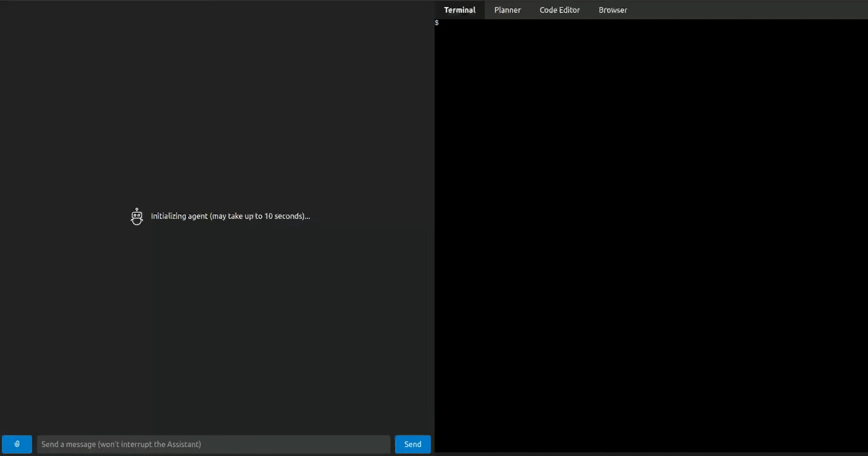Open the Code Editor tab
868x456 pixels.
click(x=559, y=10)
